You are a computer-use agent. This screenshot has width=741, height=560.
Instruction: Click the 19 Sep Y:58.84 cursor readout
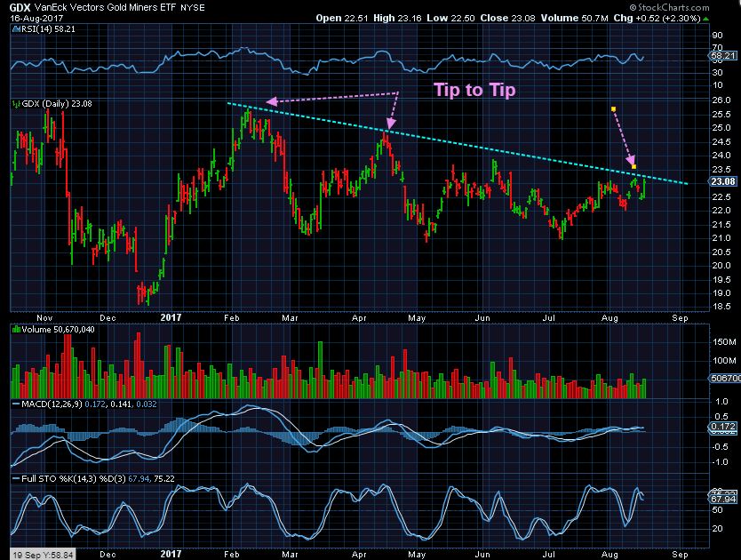[43, 555]
